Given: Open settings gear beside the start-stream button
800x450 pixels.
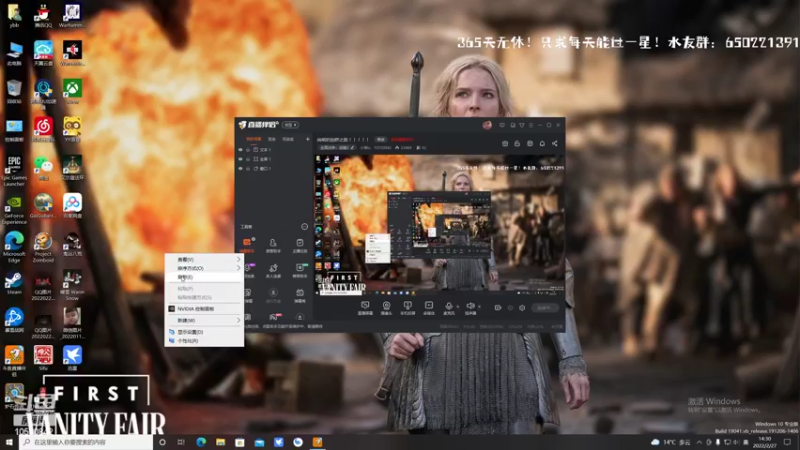Looking at the screenshot, I should click(522, 308).
